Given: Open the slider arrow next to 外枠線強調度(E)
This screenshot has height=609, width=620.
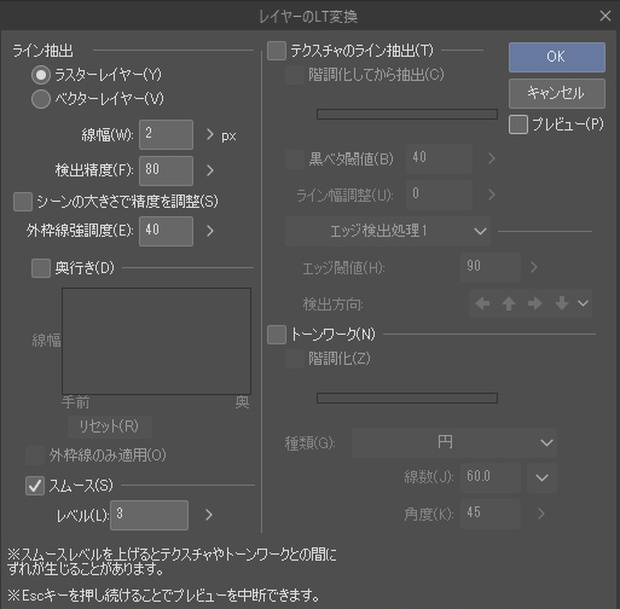Looking at the screenshot, I should pos(210,231).
